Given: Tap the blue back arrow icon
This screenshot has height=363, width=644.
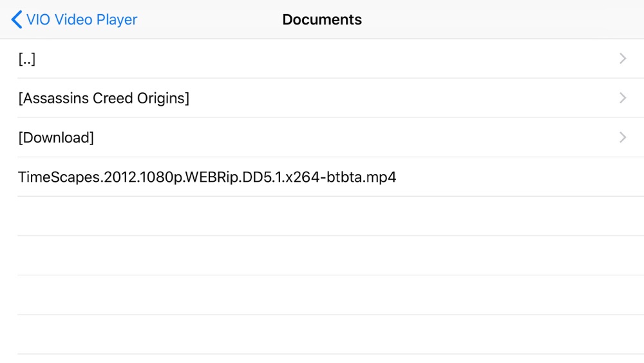Looking at the screenshot, I should (17, 19).
